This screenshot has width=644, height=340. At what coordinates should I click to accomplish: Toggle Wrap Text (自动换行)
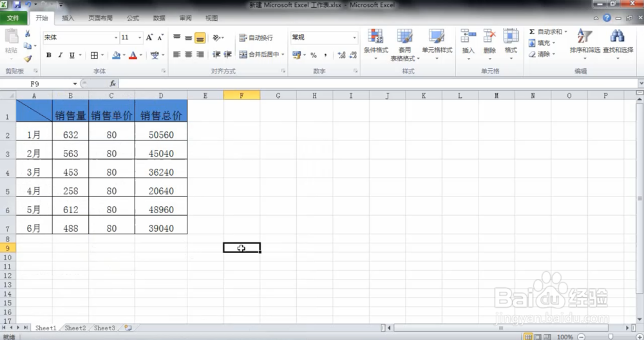tap(256, 38)
